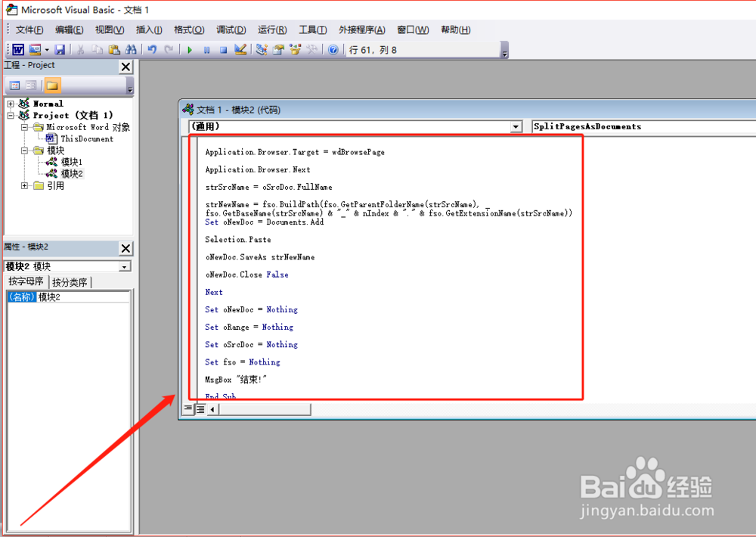Open the 插入(I) menu
The height and width of the screenshot is (537, 756).
tap(149, 30)
